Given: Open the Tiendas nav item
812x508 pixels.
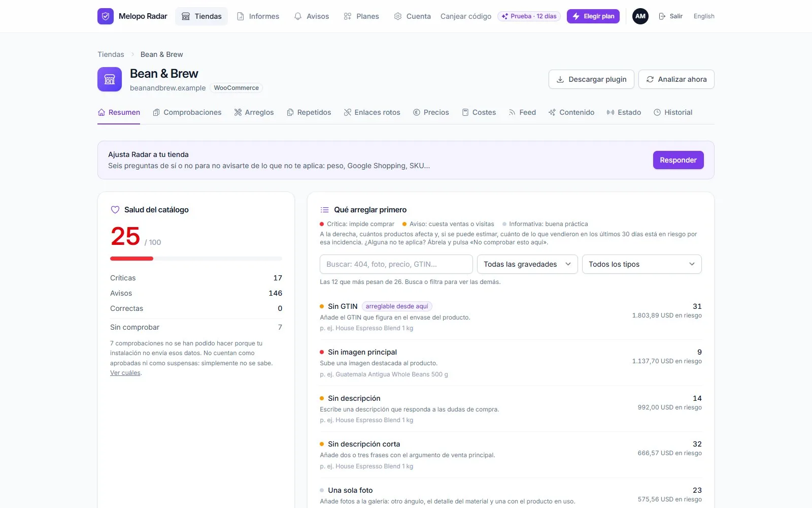Looking at the screenshot, I should pos(201,16).
